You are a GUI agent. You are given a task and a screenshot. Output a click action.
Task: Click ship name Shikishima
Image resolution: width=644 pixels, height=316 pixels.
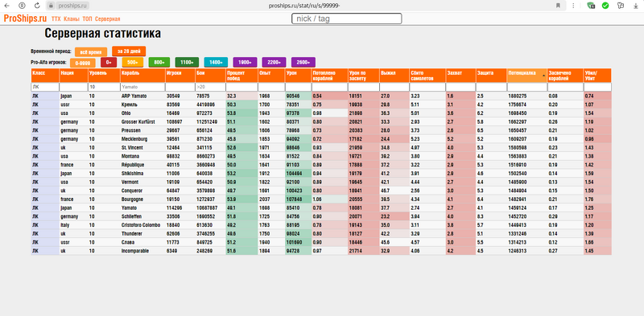tap(133, 173)
